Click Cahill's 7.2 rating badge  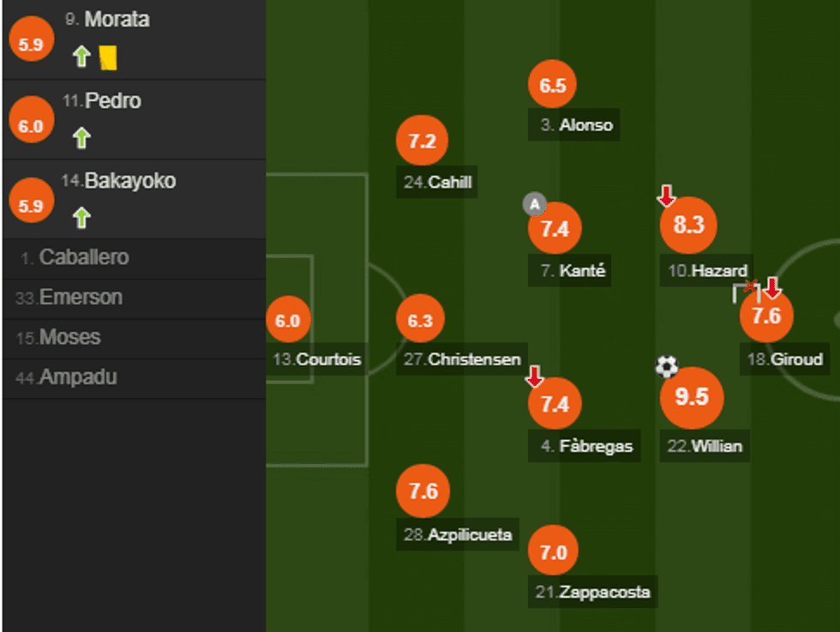click(x=422, y=141)
